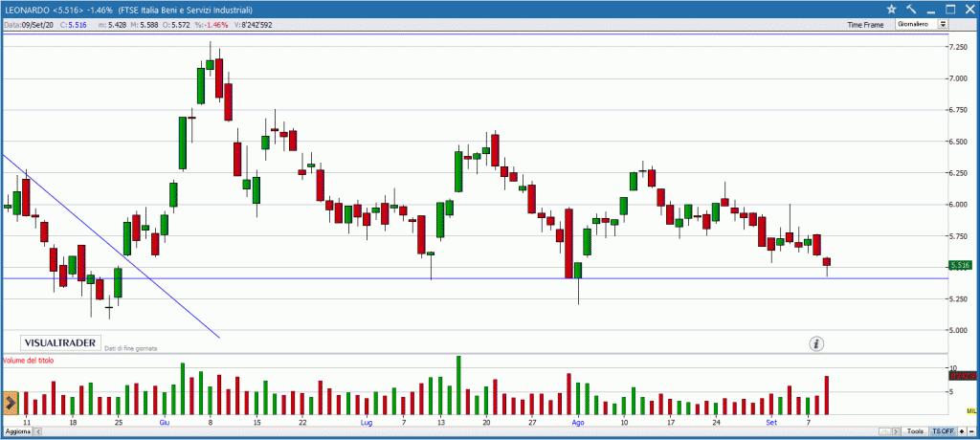Open the Tools button
Screen dimensions: 980x440
(x=915, y=431)
